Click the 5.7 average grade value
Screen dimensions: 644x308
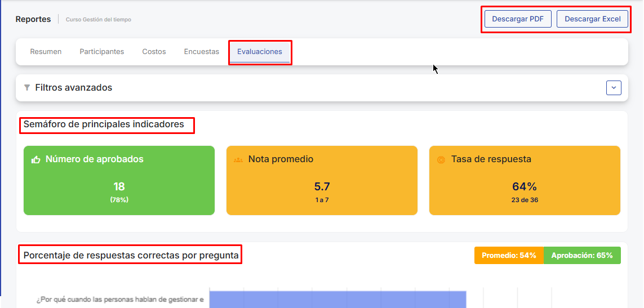coord(322,187)
